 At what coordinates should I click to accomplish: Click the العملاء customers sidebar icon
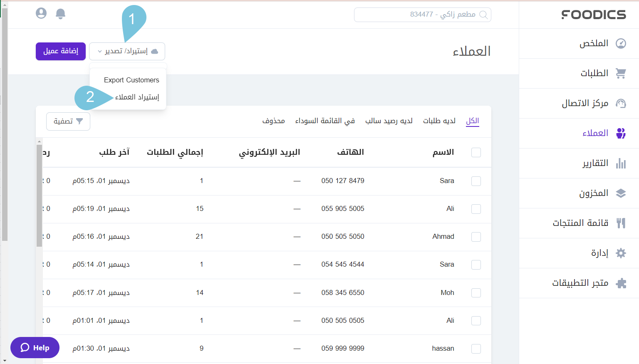pyautogui.click(x=622, y=133)
